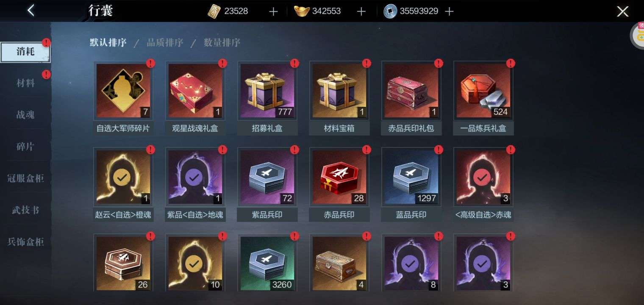Image resolution: width=644 pixels, height=305 pixels.
Task: Select the 赵云<自选>橙魂 soul item
Action: coord(123,177)
